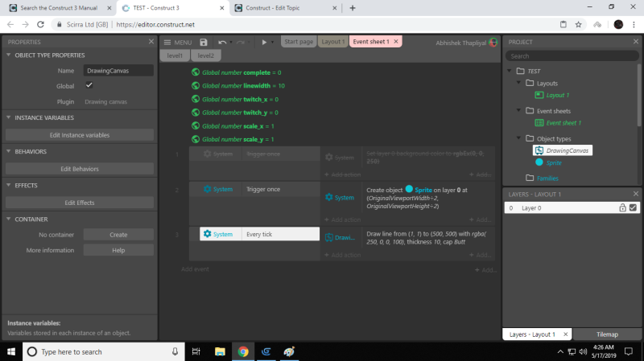This screenshot has width=644, height=361.
Task: Click the Sprite circle icon in Create object action
Action: [409, 189]
